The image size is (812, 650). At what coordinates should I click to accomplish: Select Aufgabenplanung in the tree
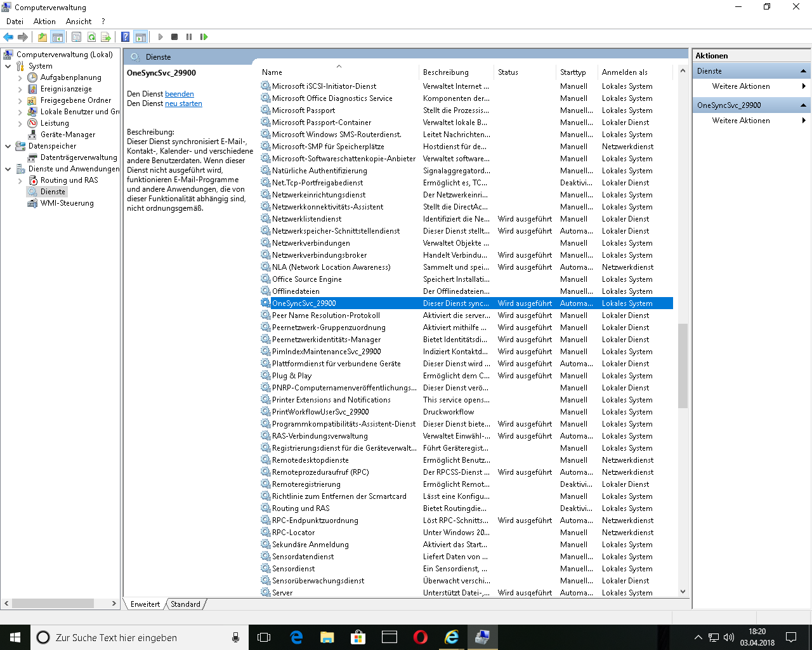[x=70, y=77]
